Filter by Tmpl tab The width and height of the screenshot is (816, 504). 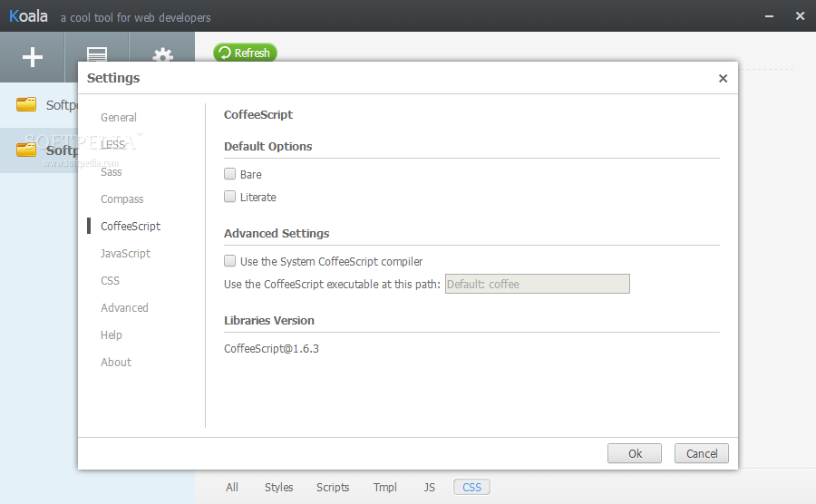(384, 488)
